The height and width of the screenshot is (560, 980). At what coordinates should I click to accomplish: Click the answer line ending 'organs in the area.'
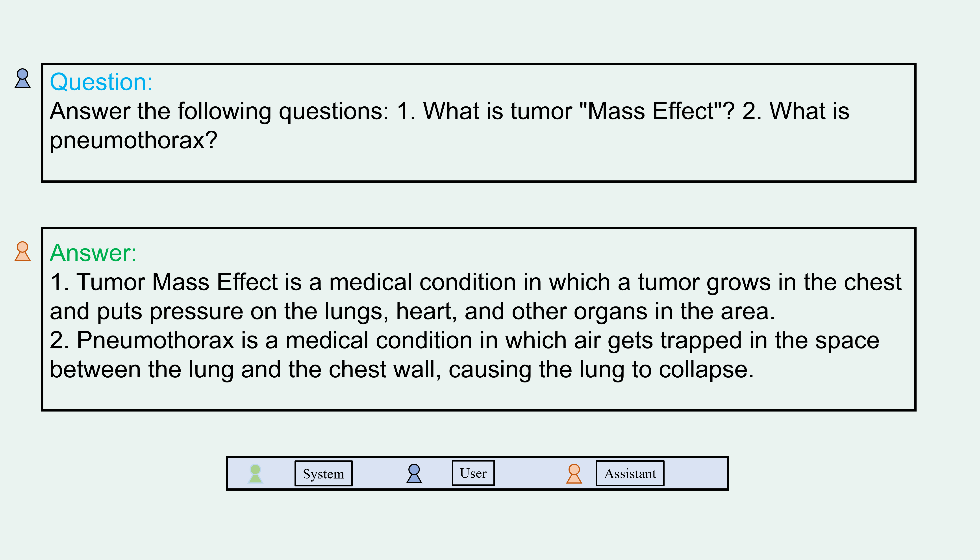(412, 311)
